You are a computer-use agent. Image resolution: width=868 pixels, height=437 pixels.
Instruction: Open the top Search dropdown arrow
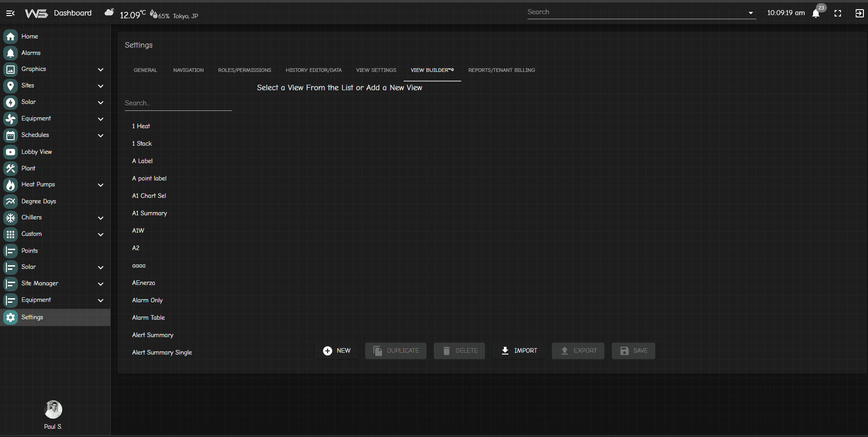point(751,13)
